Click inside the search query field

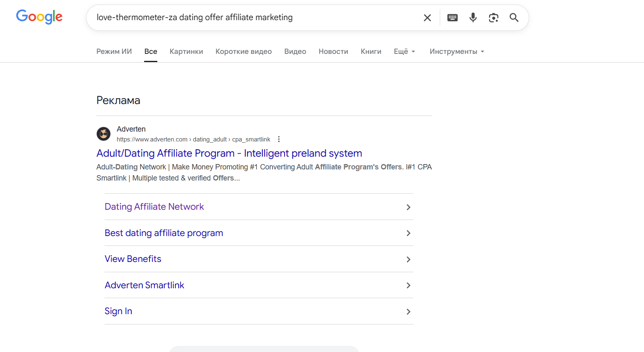click(255, 18)
